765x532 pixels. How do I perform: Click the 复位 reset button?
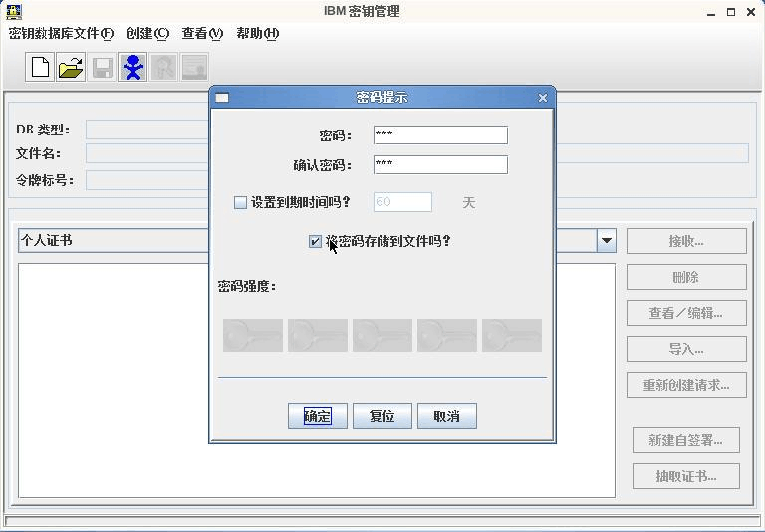[382, 416]
